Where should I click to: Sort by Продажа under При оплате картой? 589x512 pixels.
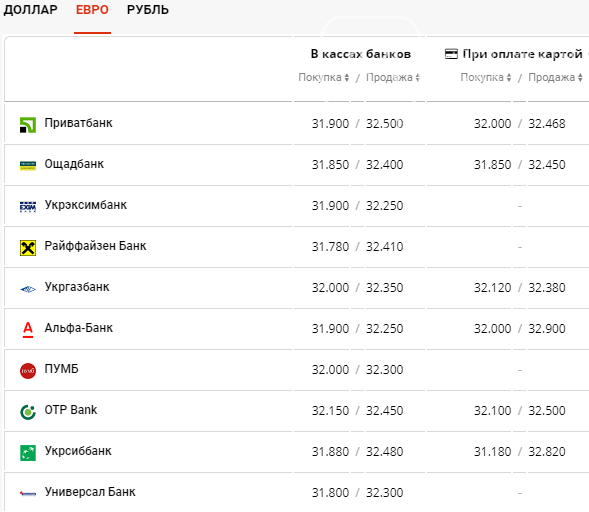(x=556, y=77)
